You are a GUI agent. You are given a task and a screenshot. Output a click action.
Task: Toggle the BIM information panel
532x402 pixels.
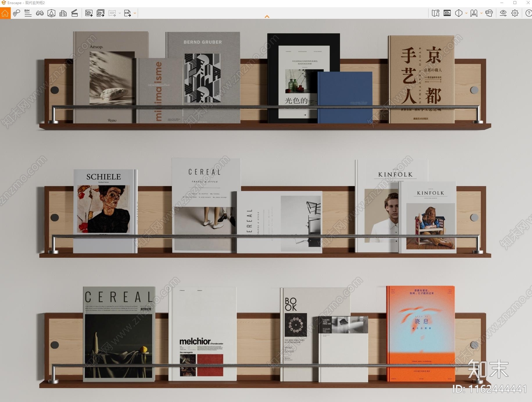tap(28, 13)
